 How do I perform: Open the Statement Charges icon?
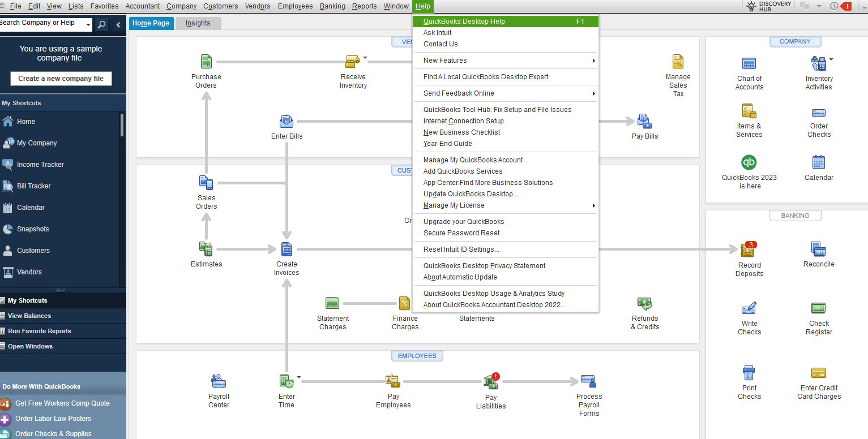pos(332,303)
